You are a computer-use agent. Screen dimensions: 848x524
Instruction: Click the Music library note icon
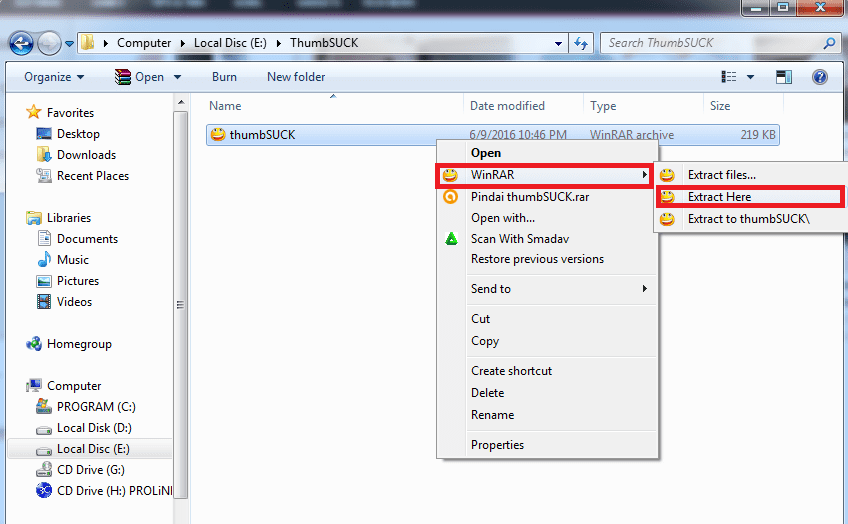[x=44, y=260]
